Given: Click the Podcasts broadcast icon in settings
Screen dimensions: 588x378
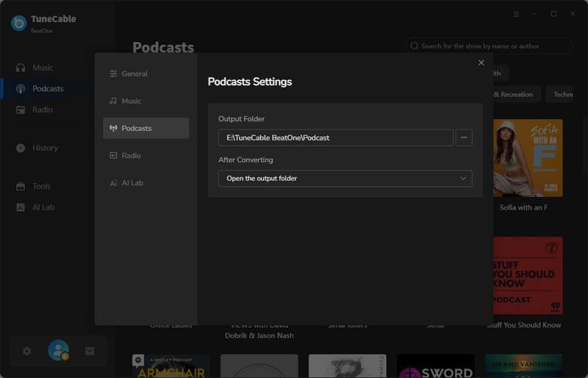Looking at the screenshot, I should [113, 129].
